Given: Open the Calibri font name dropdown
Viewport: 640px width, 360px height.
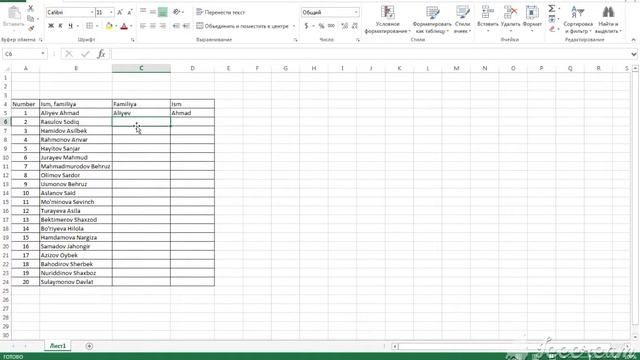Looking at the screenshot, I should point(91,13).
